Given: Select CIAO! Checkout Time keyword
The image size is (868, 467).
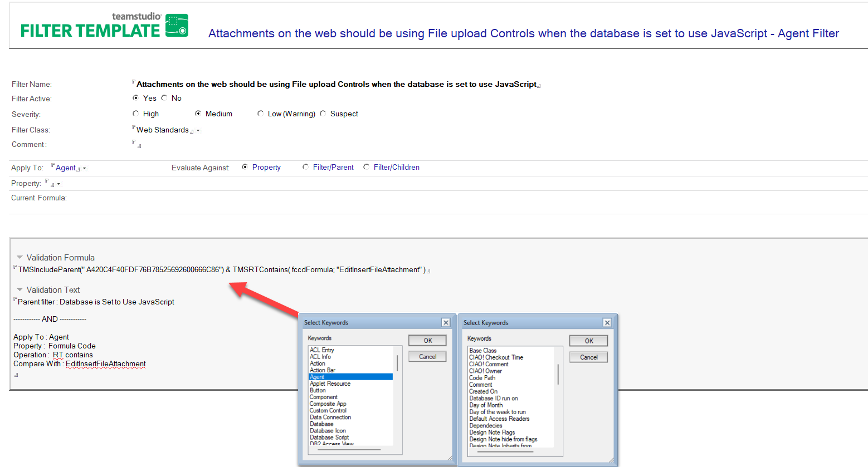Looking at the screenshot, I should [x=496, y=357].
